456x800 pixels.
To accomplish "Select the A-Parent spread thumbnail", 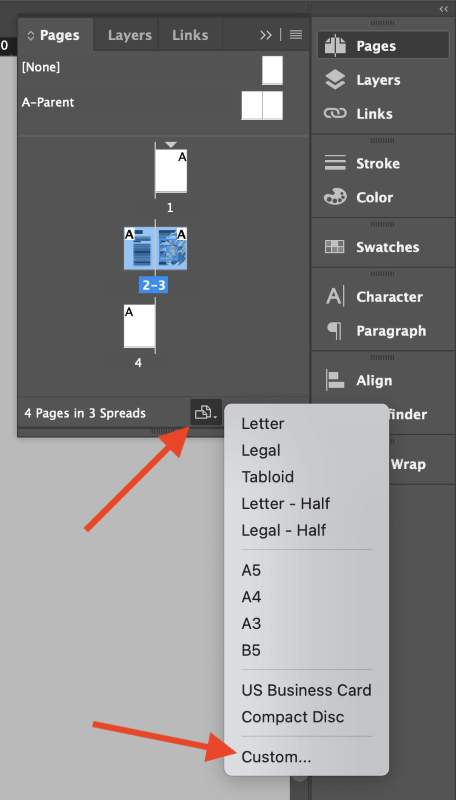I will (x=262, y=106).
